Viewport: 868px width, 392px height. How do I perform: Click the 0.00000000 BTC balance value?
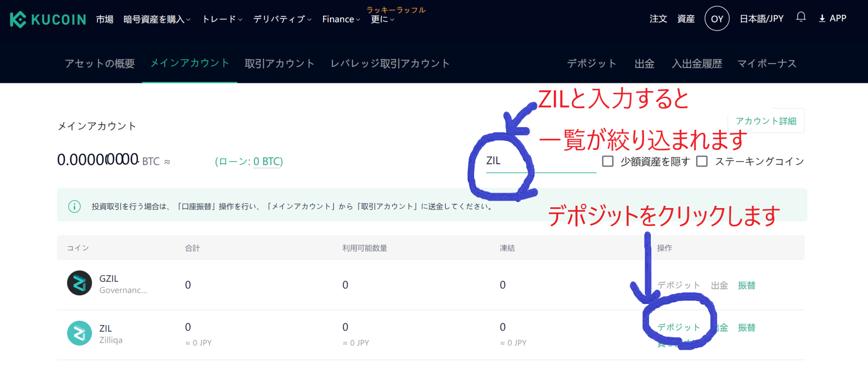98,160
